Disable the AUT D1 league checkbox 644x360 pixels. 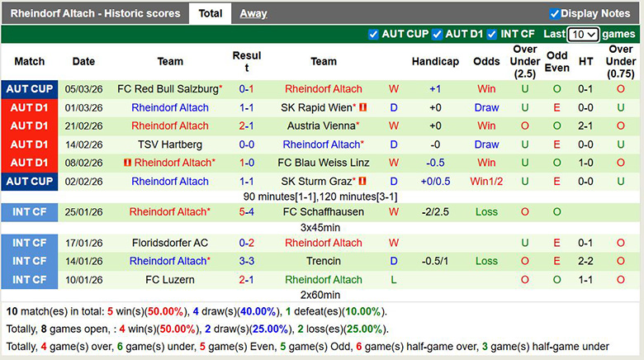[x=438, y=34]
